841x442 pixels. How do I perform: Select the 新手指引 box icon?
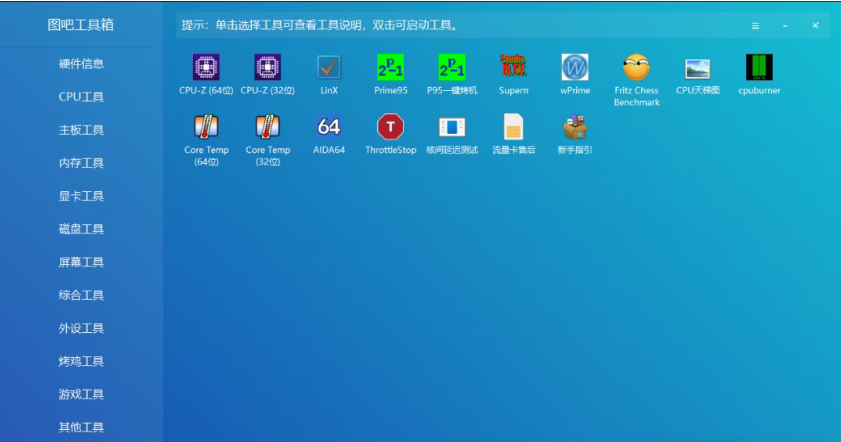(x=575, y=127)
